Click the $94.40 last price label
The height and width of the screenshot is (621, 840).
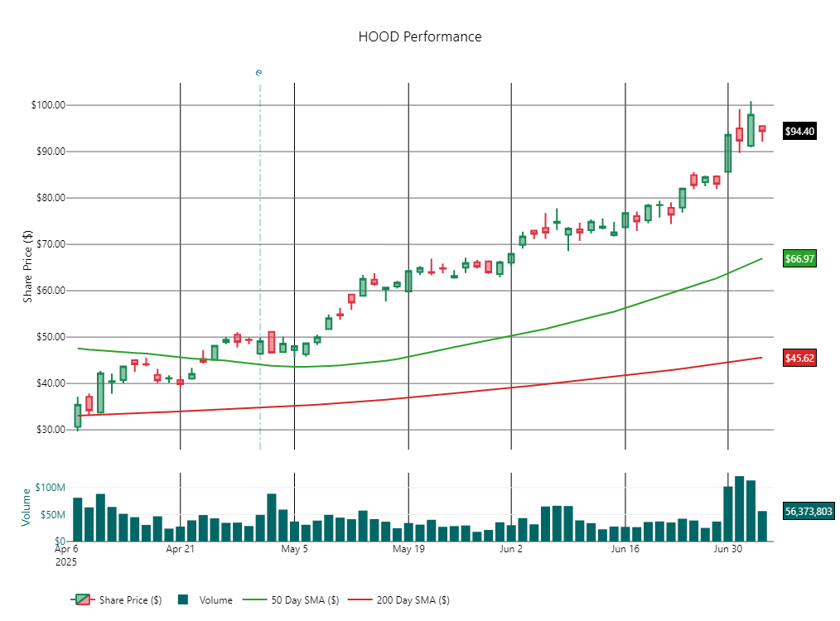[799, 131]
